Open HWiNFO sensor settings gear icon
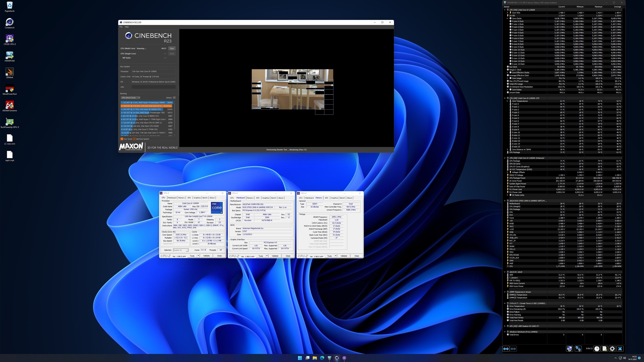 (x=612, y=349)
